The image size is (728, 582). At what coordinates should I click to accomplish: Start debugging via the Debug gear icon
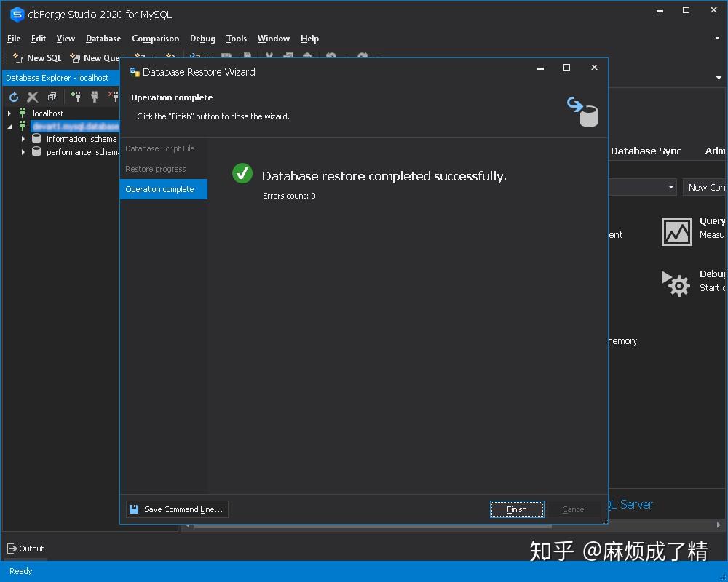(x=676, y=284)
